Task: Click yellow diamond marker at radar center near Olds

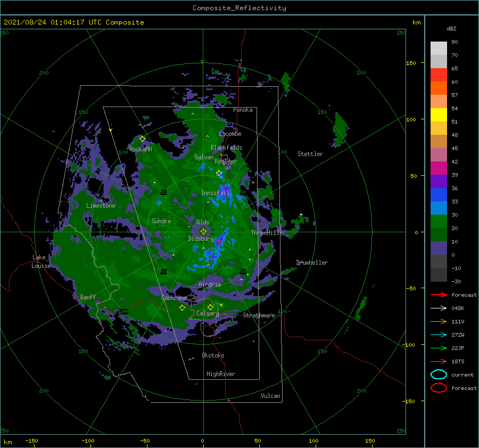Action: (203, 232)
